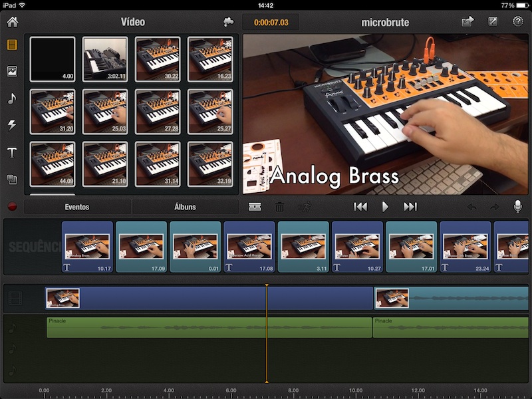The width and height of the screenshot is (532, 399).
Task: Select storyboard clip lasting 23.24
Action: coord(465,247)
